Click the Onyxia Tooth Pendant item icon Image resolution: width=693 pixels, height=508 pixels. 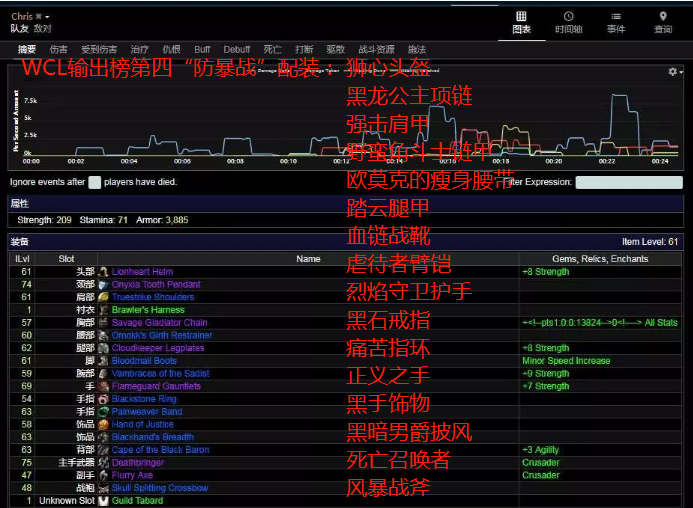coord(103,285)
